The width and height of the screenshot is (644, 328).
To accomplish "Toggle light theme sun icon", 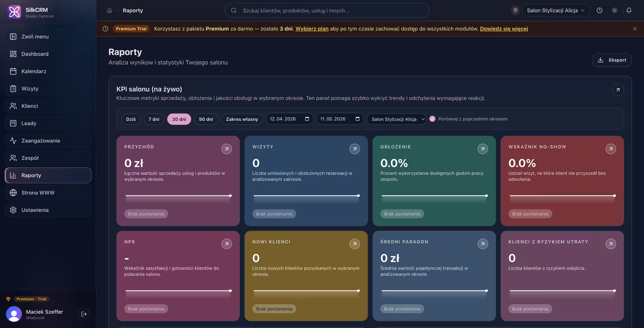I will click(x=614, y=10).
